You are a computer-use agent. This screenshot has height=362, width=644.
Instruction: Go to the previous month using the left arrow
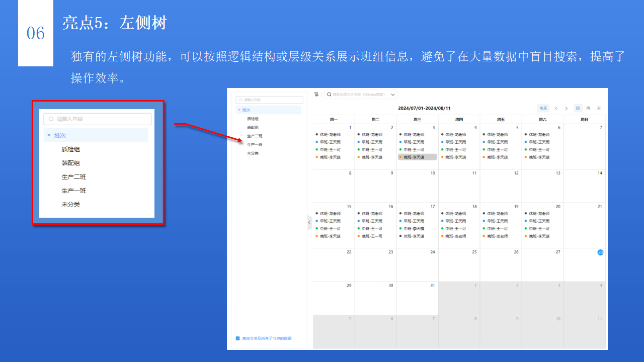(x=556, y=108)
